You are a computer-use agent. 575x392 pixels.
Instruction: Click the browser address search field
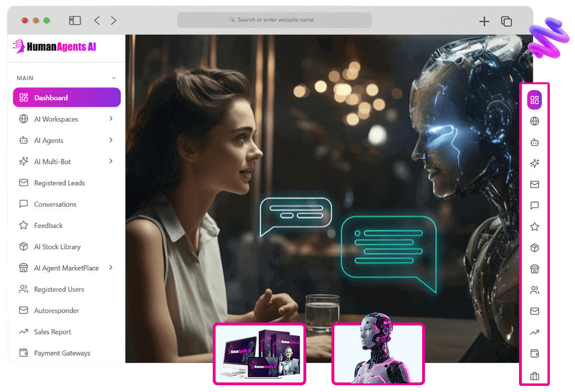[x=275, y=20]
